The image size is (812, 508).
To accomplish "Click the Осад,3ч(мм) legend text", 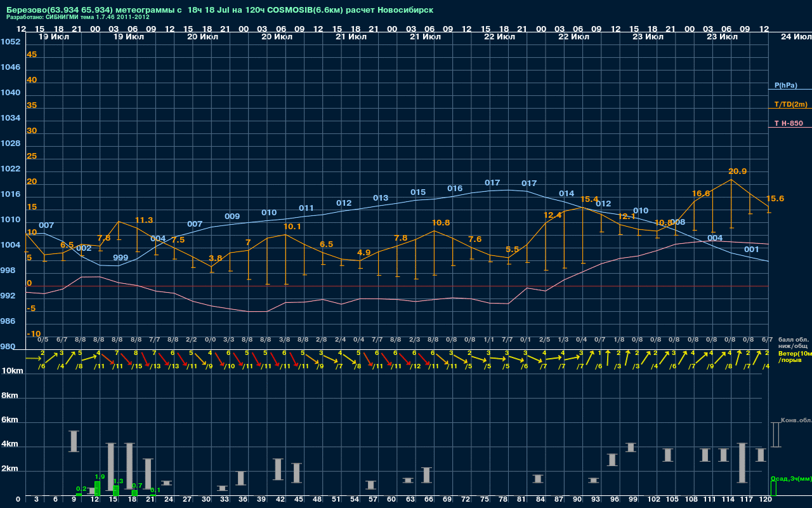I will [x=791, y=478].
